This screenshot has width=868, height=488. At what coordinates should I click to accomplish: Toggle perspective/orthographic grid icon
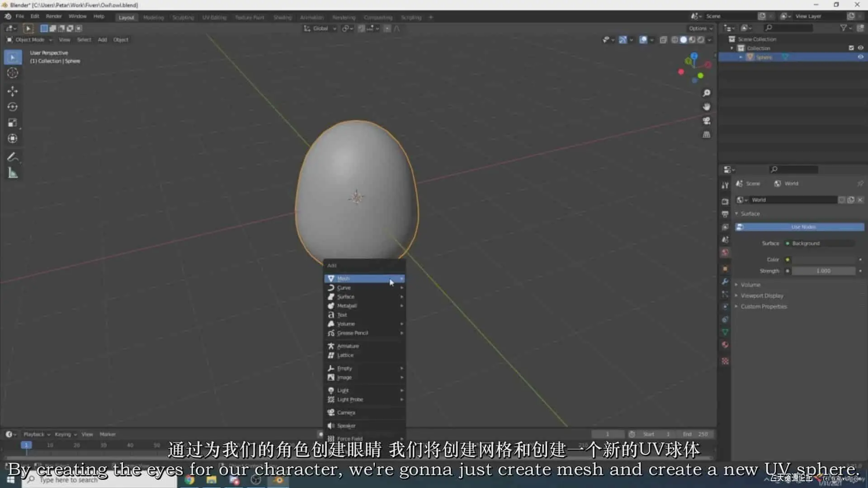tap(706, 135)
